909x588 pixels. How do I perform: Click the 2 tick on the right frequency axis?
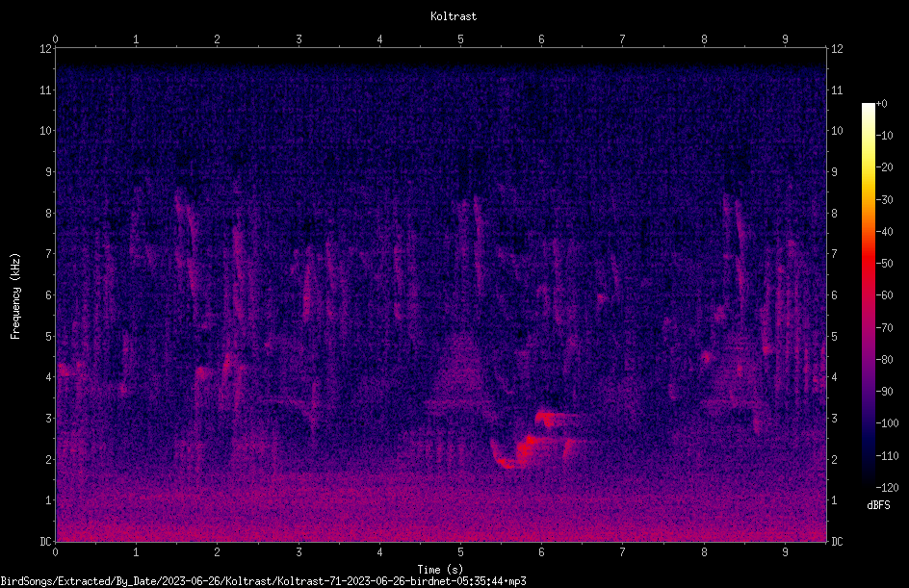click(834, 459)
